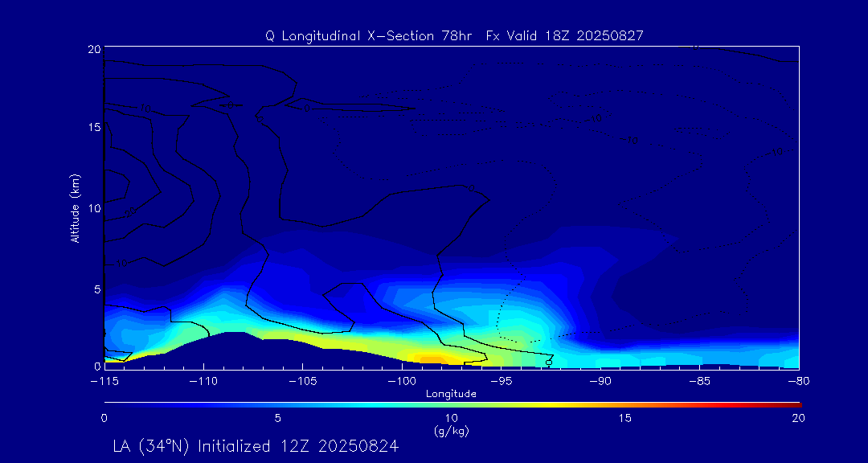The height and width of the screenshot is (463, 868).
Task: Click the 'LA (34°N) Initialized 12Z 20250824' footer text
Action: click(256, 445)
